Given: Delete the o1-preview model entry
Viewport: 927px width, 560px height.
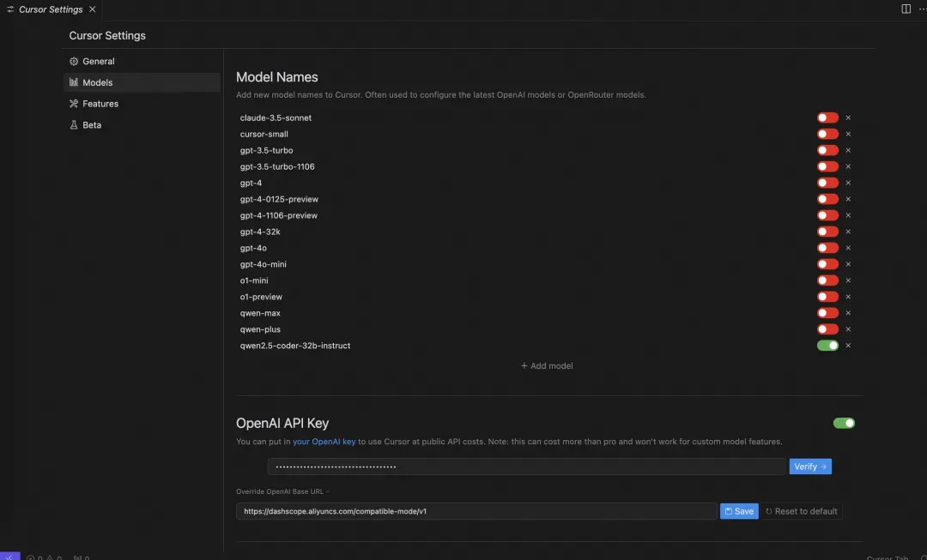Looking at the screenshot, I should click(x=848, y=297).
